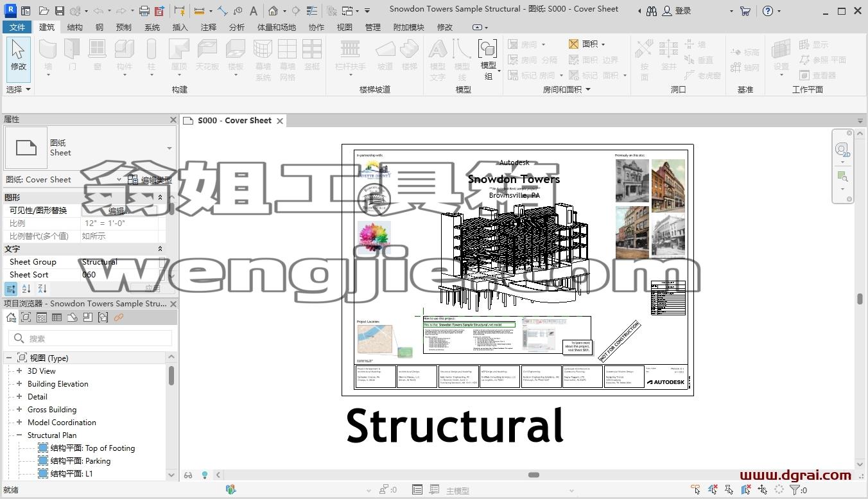Toggle select links icon in status bar
Image resolution: width=868 pixels, height=499 pixels.
pyautogui.click(x=696, y=489)
